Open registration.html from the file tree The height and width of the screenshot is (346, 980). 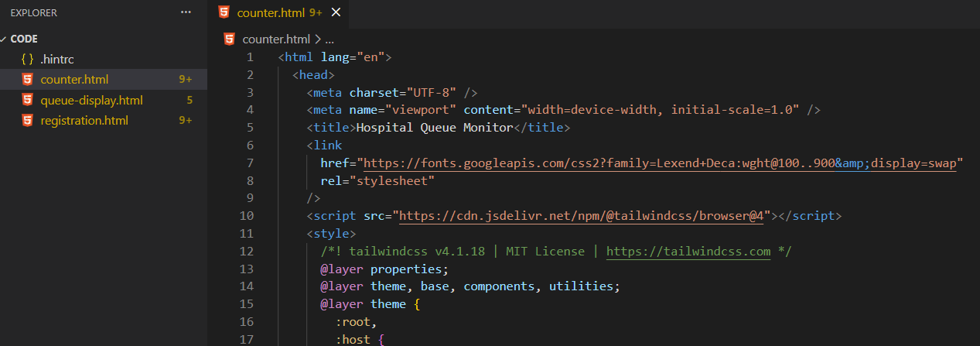click(x=84, y=120)
